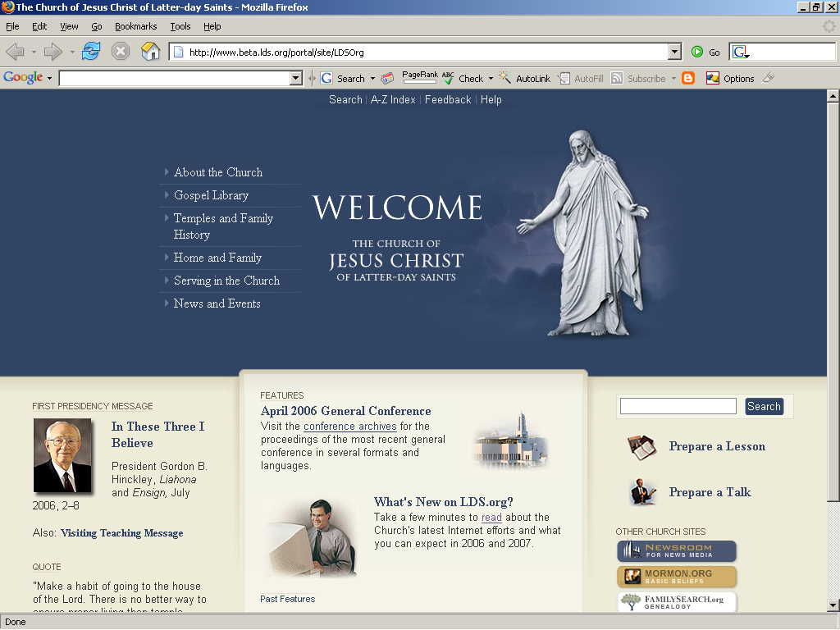The width and height of the screenshot is (840, 630).
Task: Open Temples and Family History link
Action: tap(223, 226)
